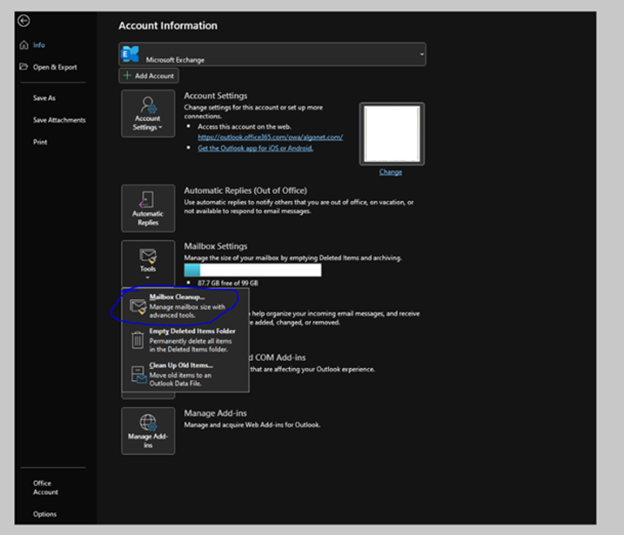
Task: Select Save Attachments in sidebar
Action: (x=59, y=120)
